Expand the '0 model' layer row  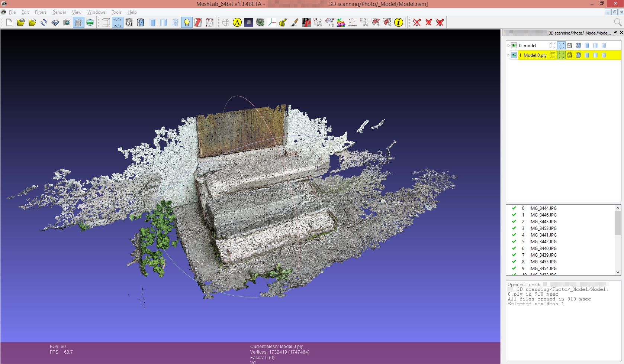click(508, 46)
